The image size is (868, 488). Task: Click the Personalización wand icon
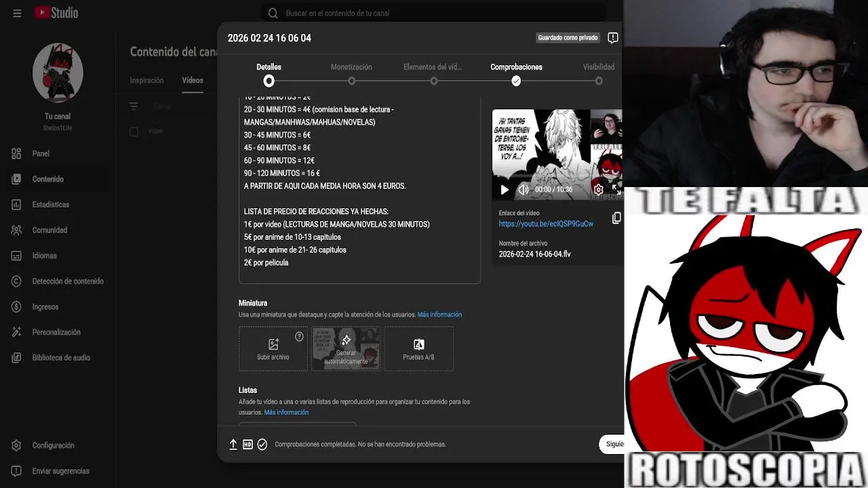(16, 332)
